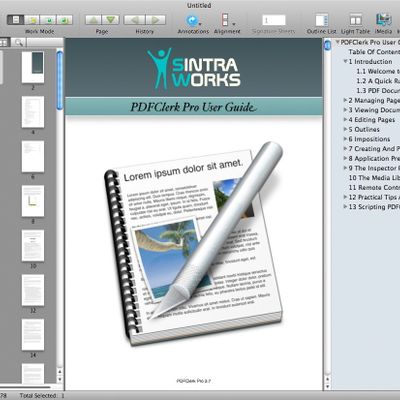This screenshot has width=400, height=400.
Task: Select page 14 thumbnail
Action: pyautogui.click(x=33, y=335)
